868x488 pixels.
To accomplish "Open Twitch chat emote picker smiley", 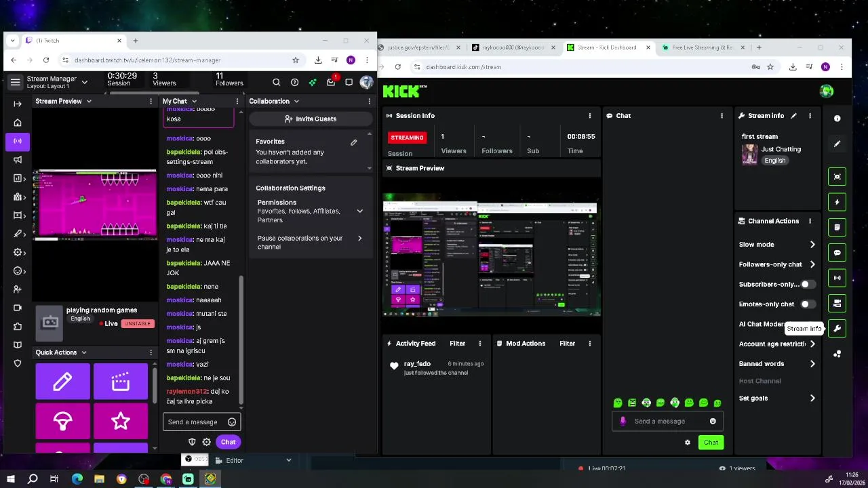I will tap(232, 422).
